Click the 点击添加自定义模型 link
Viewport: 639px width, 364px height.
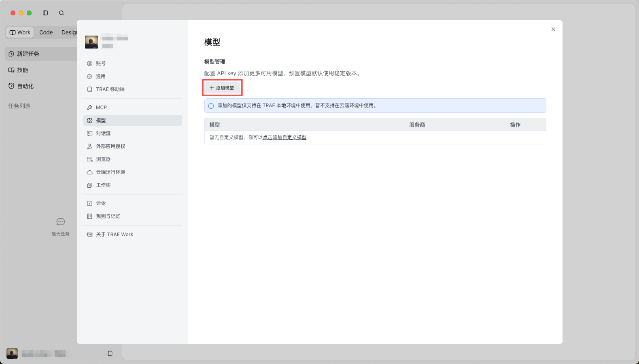tap(284, 138)
